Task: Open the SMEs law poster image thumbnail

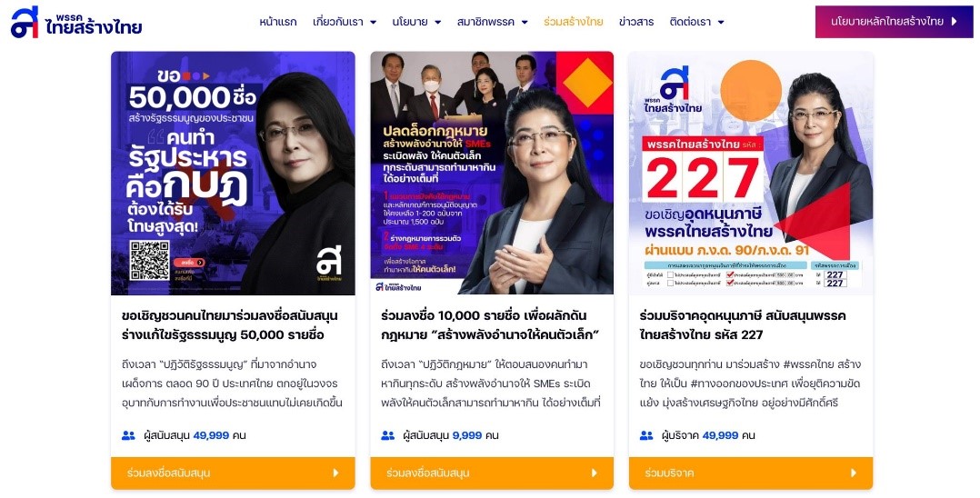Action: (492, 173)
